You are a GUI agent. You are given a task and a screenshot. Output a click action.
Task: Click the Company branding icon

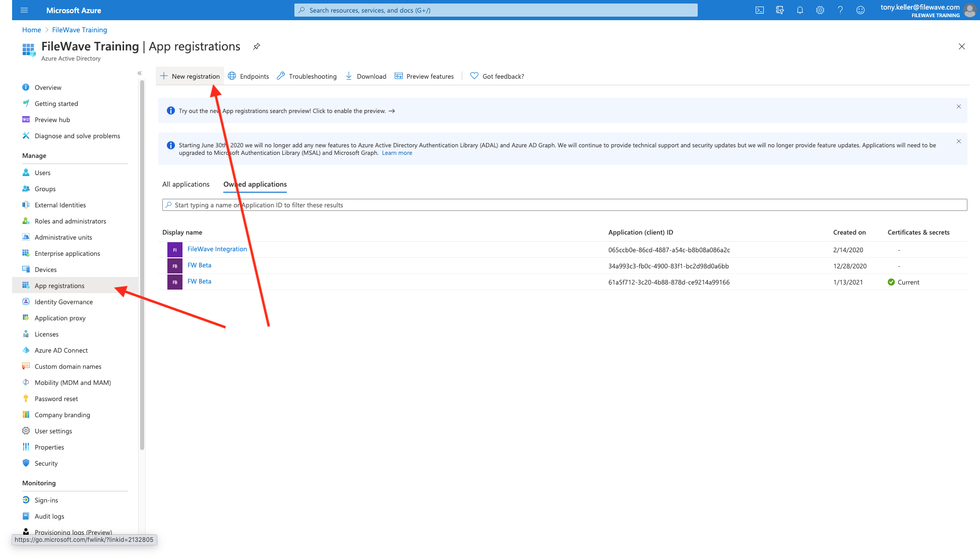[26, 415]
